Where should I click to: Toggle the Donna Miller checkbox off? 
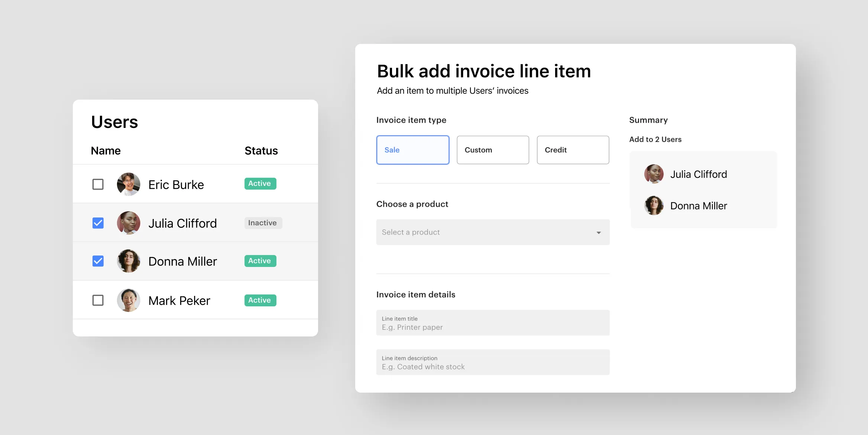pyautogui.click(x=98, y=261)
